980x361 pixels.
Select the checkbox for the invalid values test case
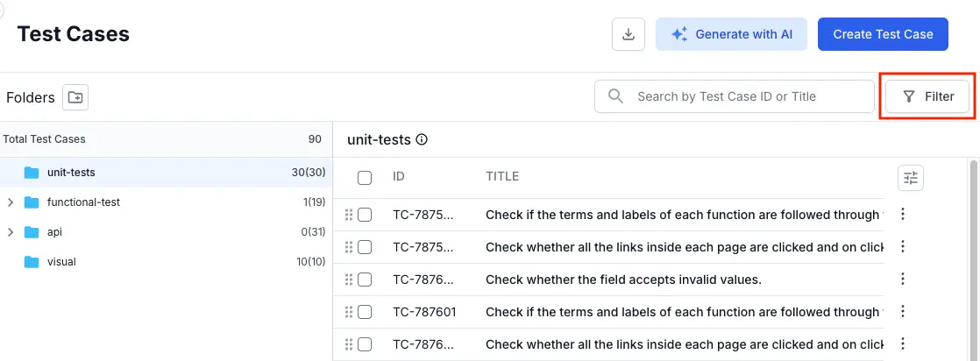coord(365,280)
